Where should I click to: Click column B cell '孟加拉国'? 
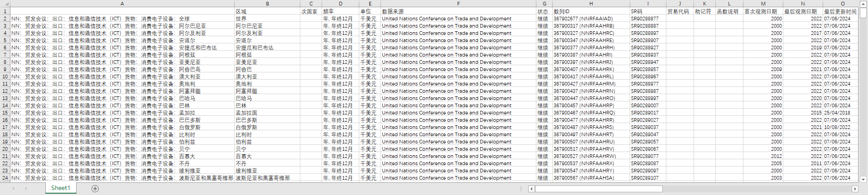(267, 113)
